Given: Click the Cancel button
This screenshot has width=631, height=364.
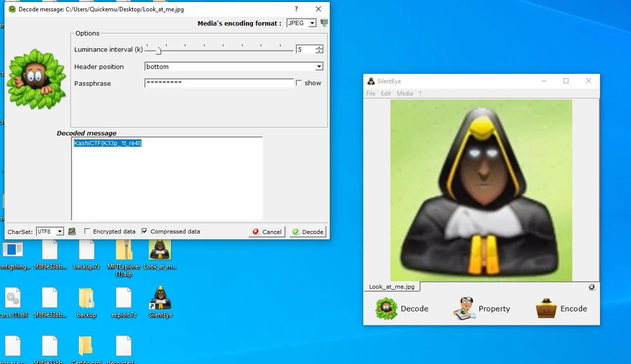Looking at the screenshot, I should [267, 232].
